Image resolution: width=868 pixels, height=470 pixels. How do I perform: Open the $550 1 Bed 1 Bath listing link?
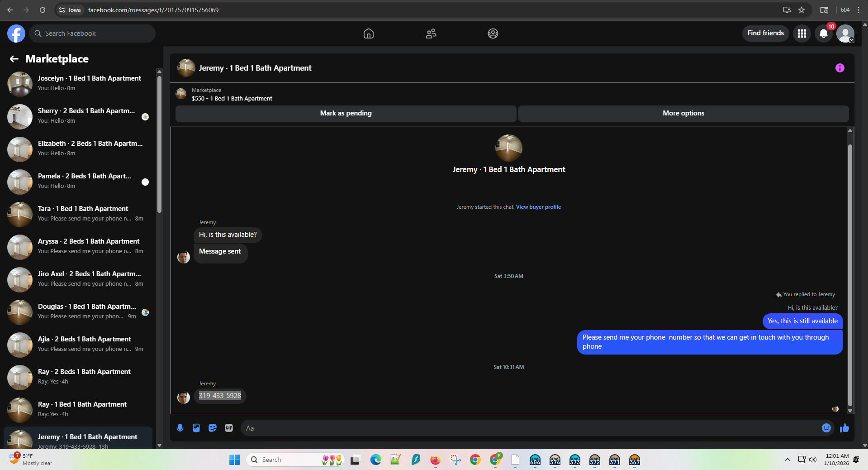pos(232,98)
